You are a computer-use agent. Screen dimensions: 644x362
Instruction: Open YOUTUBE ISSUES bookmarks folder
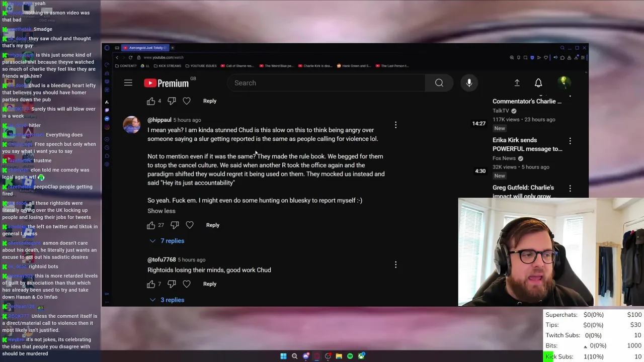[201, 66]
